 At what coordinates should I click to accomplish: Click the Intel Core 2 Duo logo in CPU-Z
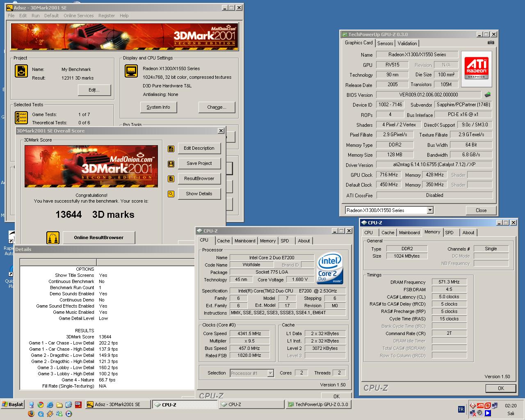tap(330, 268)
